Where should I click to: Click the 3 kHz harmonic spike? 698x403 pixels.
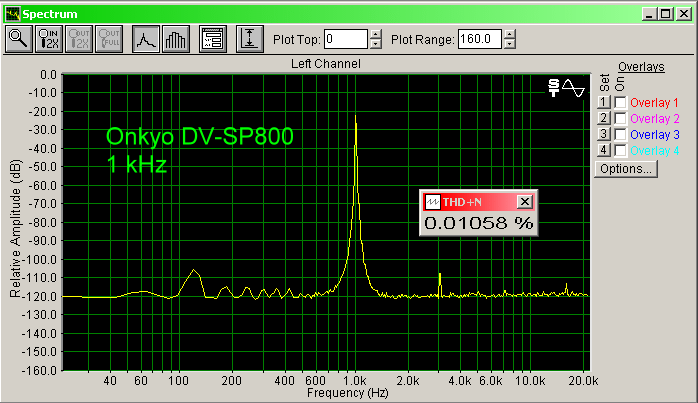coord(440,285)
